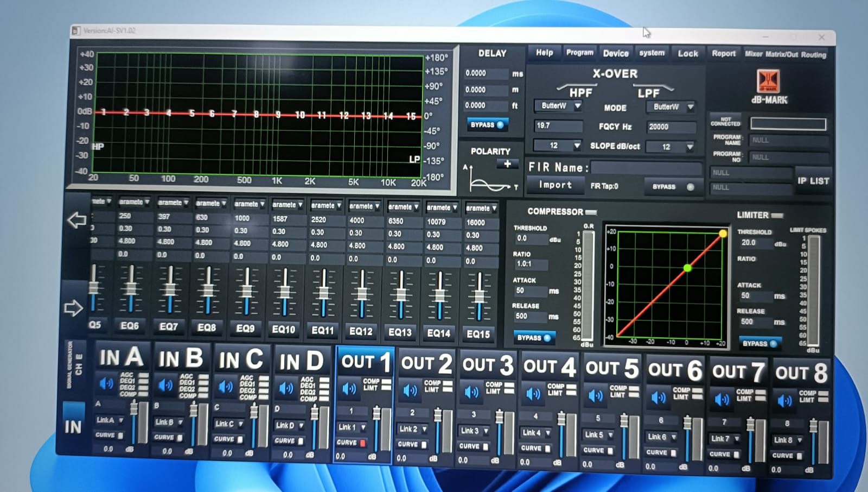Click the IP LIST button

point(813,181)
